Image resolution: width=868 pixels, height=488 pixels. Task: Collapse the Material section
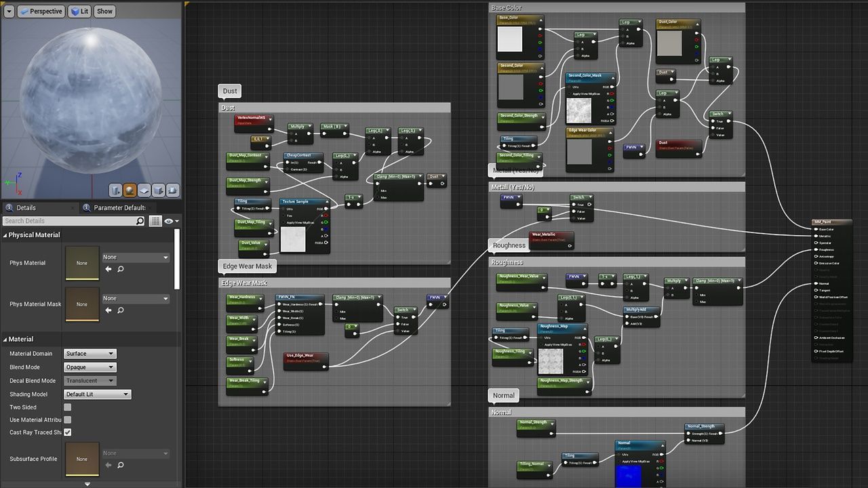click(x=5, y=339)
